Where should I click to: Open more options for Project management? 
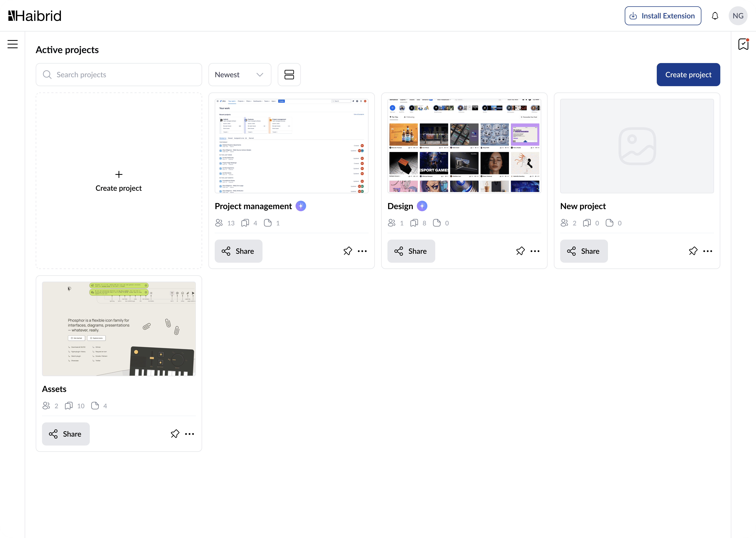[x=362, y=251]
